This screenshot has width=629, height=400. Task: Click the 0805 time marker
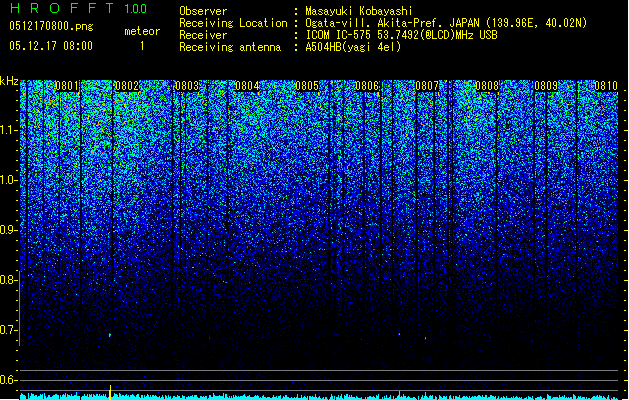click(307, 86)
